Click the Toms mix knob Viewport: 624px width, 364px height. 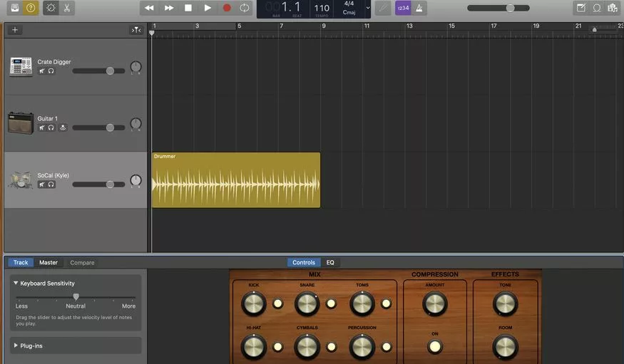click(362, 304)
